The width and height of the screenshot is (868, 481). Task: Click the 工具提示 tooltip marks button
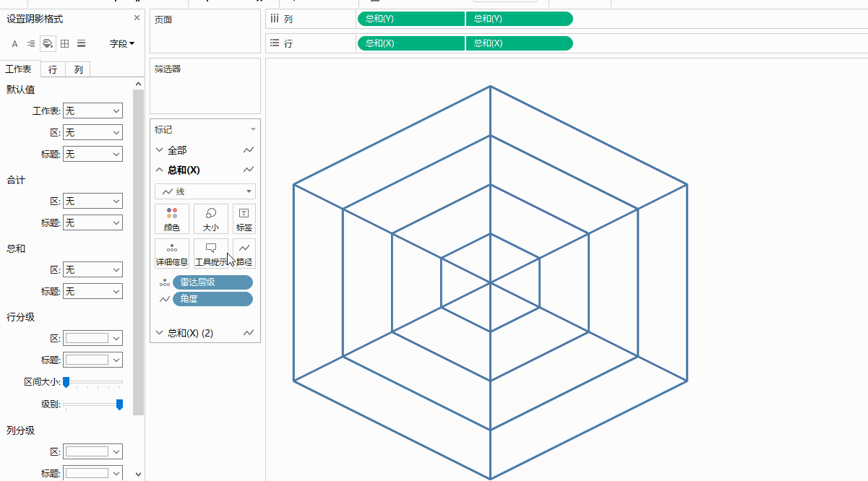[x=211, y=253]
